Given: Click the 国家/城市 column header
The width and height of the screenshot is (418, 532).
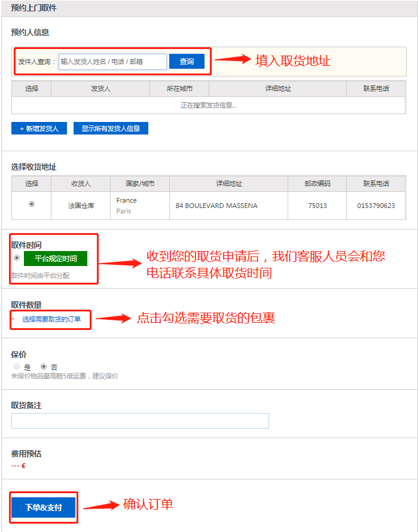Looking at the screenshot, I should coord(140,184).
